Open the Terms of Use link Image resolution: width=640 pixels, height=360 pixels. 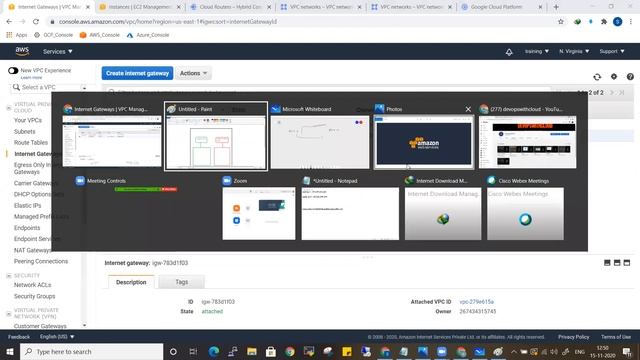(616, 337)
